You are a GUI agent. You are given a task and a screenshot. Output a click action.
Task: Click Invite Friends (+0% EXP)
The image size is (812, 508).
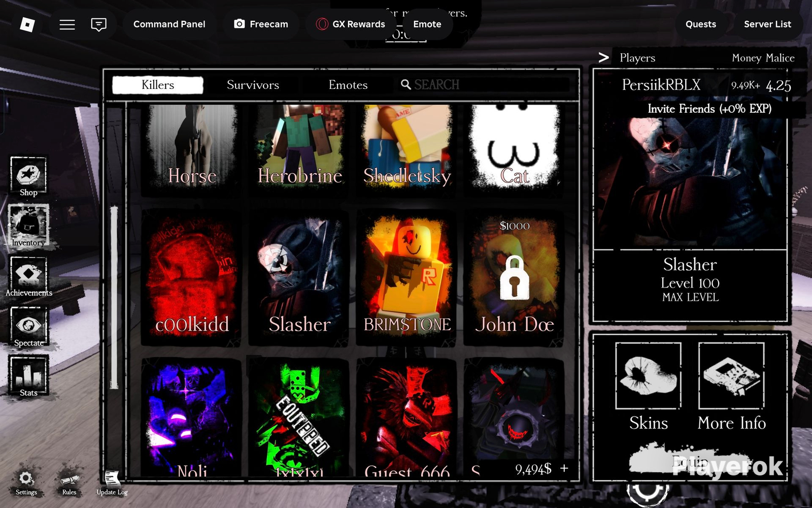pos(709,109)
